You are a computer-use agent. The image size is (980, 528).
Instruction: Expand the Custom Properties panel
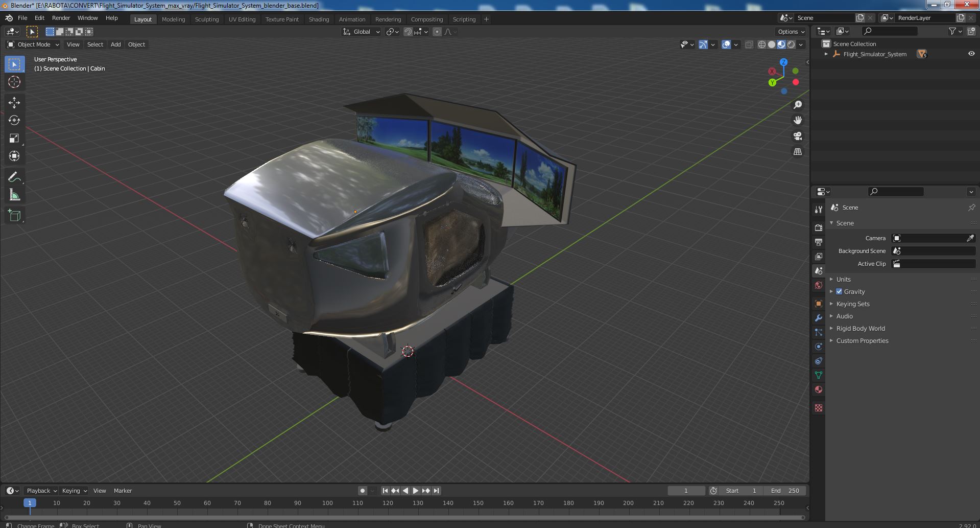coord(862,340)
